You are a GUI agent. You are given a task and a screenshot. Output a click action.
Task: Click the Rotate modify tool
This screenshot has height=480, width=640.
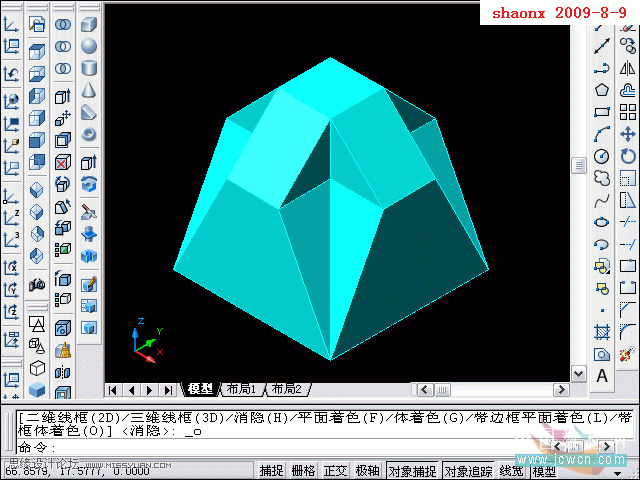[627, 156]
